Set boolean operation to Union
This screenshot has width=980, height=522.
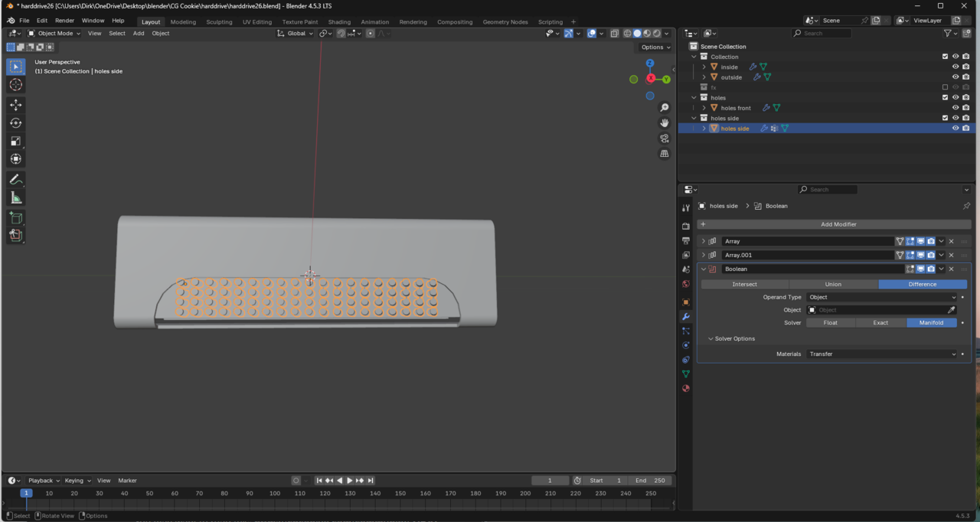[x=833, y=284]
